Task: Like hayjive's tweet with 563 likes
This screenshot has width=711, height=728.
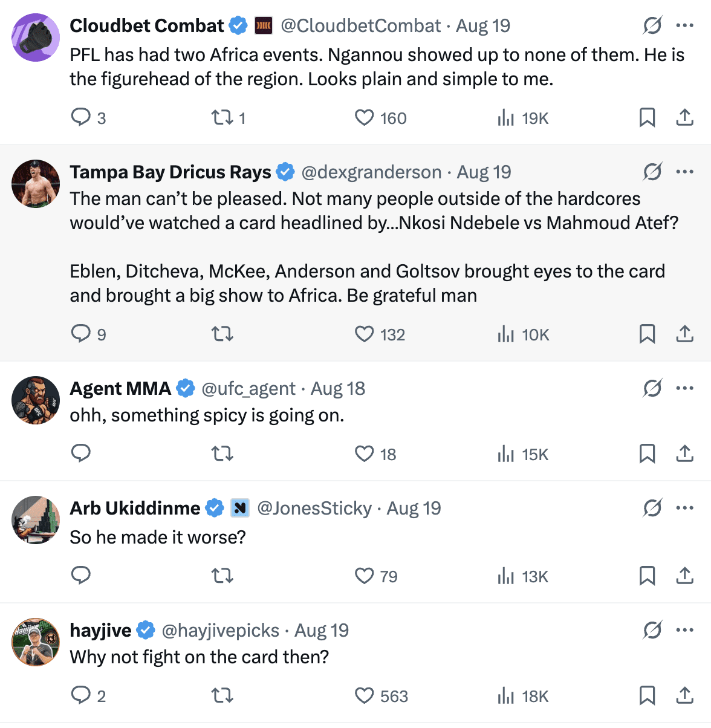Action: pos(364,695)
